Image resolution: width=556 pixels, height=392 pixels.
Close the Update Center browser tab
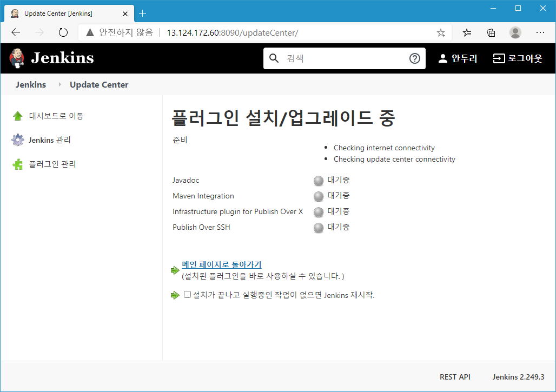pos(125,14)
